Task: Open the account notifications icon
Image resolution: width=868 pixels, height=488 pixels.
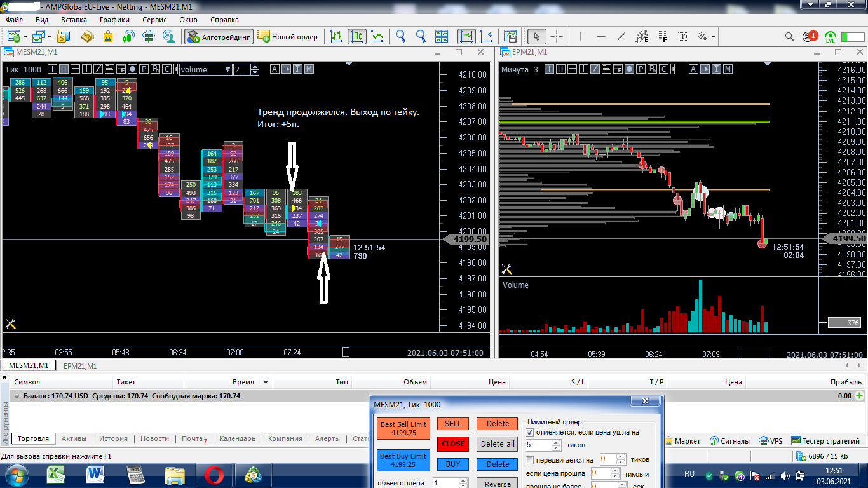Action: point(810,36)
